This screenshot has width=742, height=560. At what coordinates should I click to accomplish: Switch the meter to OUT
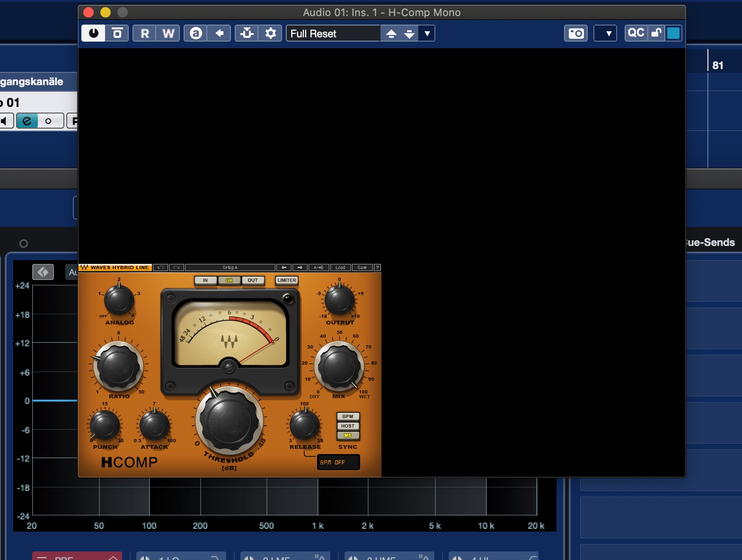point(253,280)
